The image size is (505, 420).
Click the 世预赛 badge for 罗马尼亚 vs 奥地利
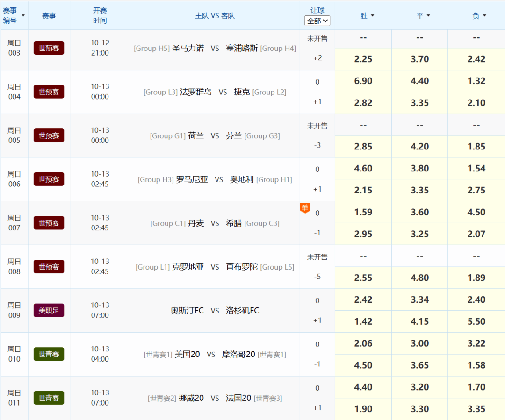49,179
